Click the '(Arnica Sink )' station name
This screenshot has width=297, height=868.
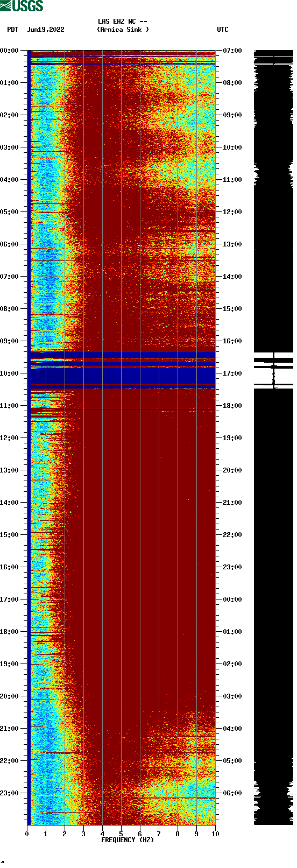(x=123, y=30)
